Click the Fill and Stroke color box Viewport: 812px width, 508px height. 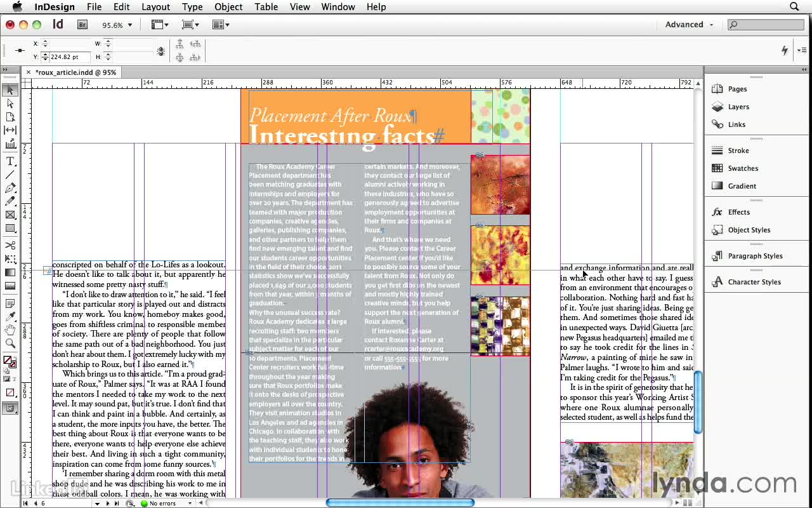pyautogui.click(x=10, y=363)
